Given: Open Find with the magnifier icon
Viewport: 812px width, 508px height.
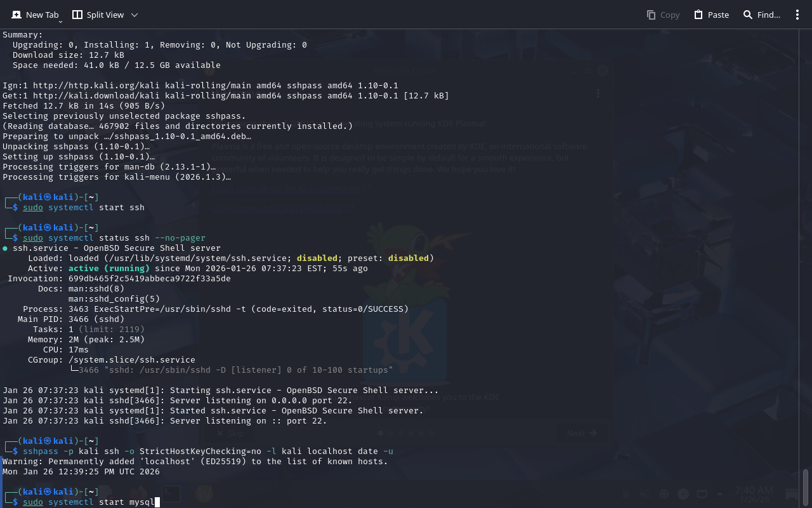Looking at the screenshot, I should 748,15.
